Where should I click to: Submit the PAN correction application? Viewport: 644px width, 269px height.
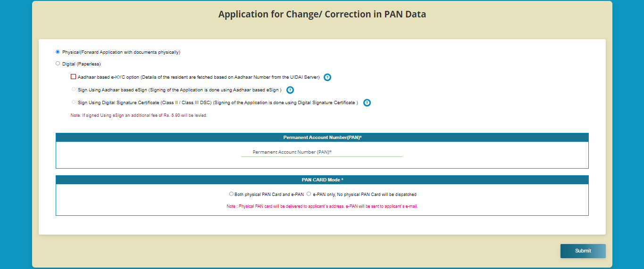[x=583, y=251]
